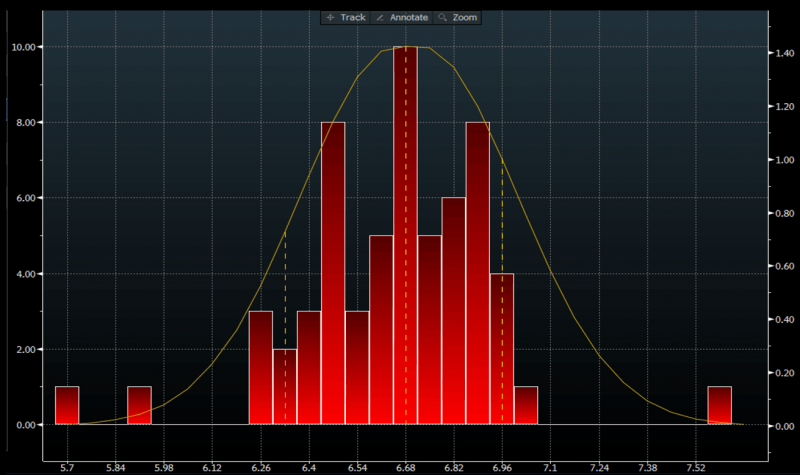Viewport: 800px width, 475px height.
Task: Click the 10.00 label on left axis
Action: tap(25, 47)
